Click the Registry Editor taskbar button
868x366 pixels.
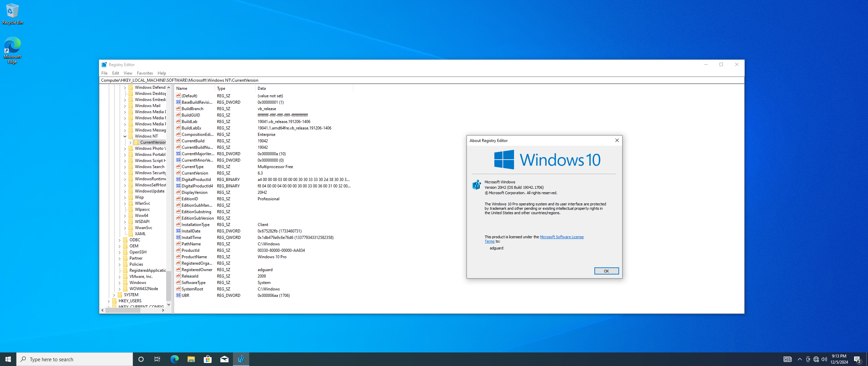(x=241, y=359)
